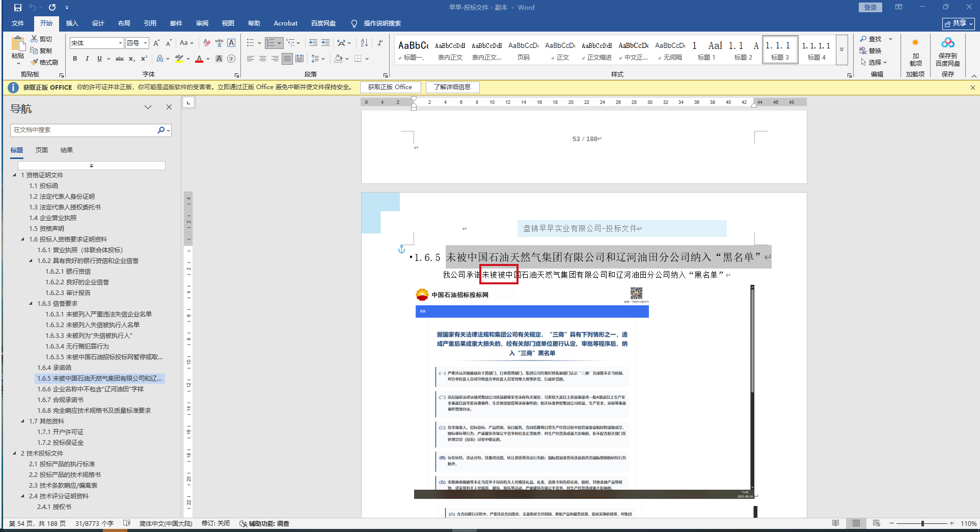
Task: Click the zoom slider in status bar
Action: tap(922, 523)
